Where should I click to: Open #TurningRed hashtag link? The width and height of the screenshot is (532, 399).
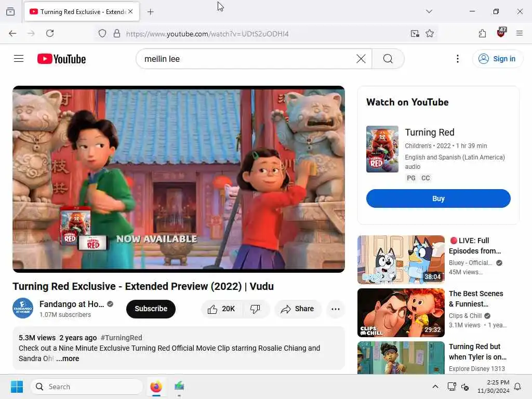coord(121,338)
